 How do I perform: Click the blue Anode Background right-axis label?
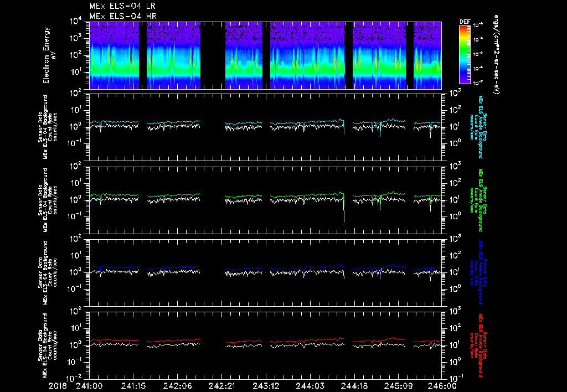(478, 272)
